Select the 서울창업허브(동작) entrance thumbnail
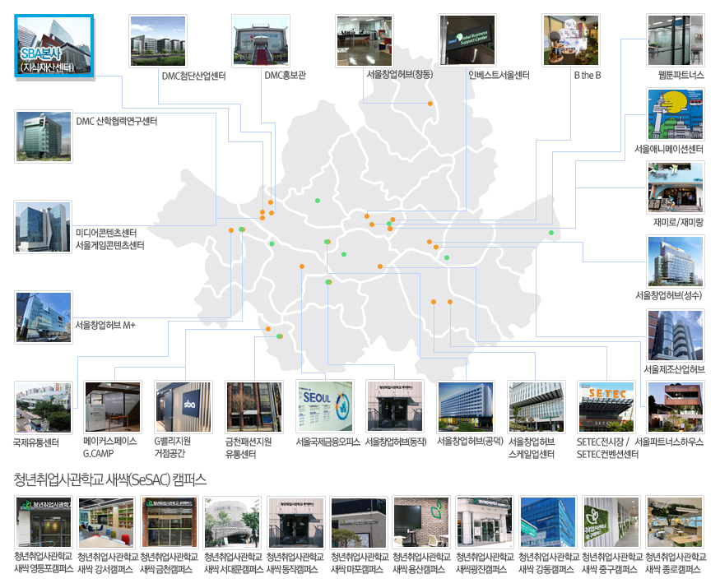 click(x=395, y=406)
